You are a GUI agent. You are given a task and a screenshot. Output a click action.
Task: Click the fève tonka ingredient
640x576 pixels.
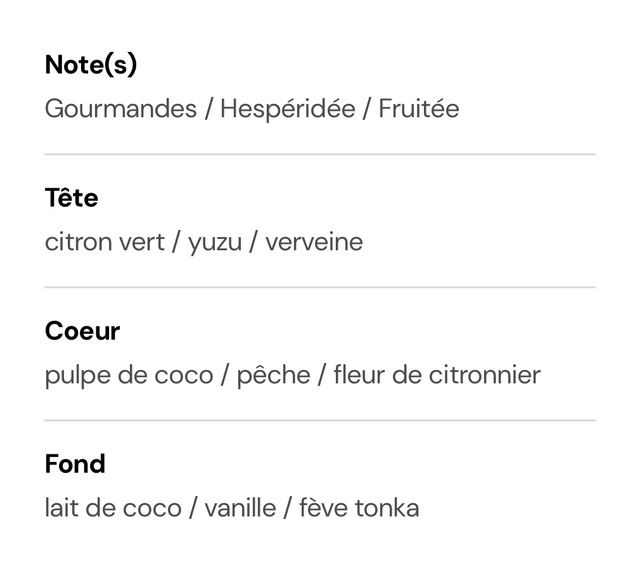click(359, 508)
